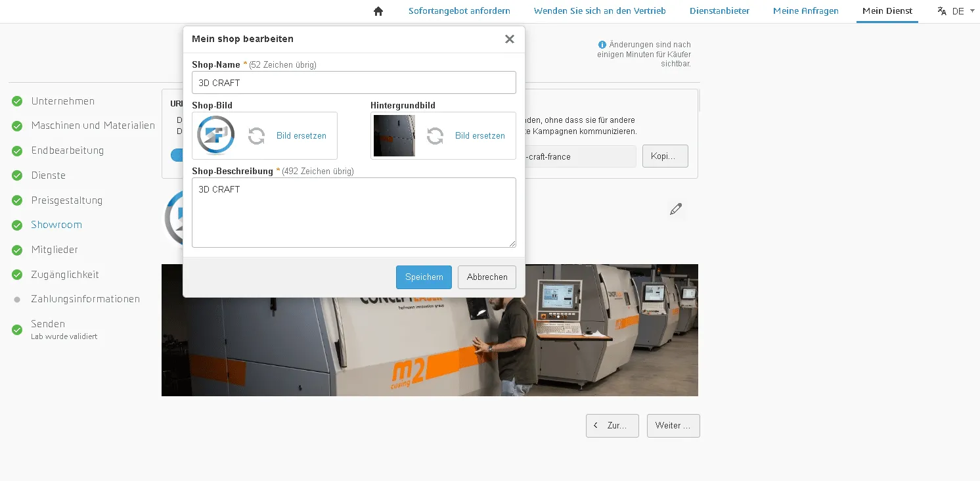This screenshot has height=481, width=980.
Task: Open the DE language dropdown
Action: click(x=959, y=11)
